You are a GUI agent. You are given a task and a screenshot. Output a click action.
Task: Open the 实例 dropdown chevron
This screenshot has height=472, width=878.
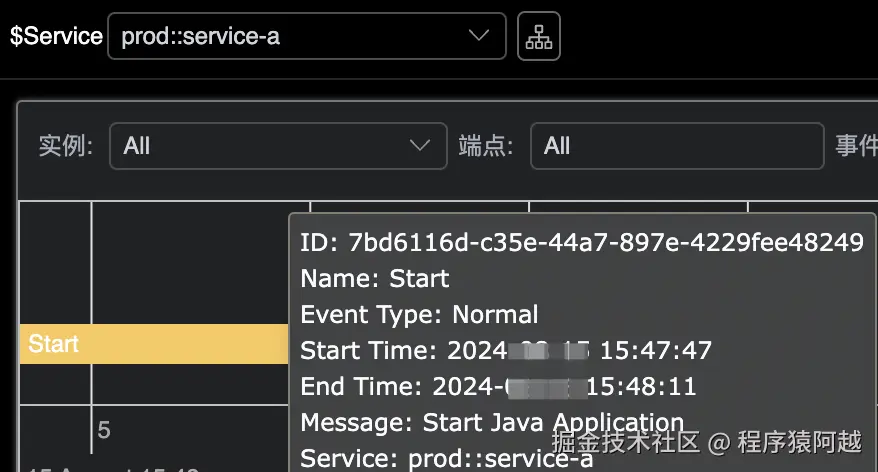(x=421, y=146)
